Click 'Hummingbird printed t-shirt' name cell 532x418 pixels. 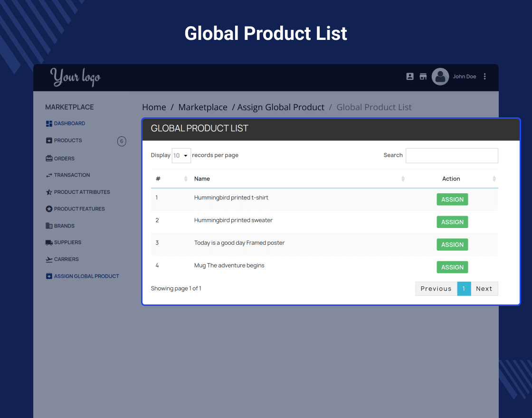(x=231, y=198)
